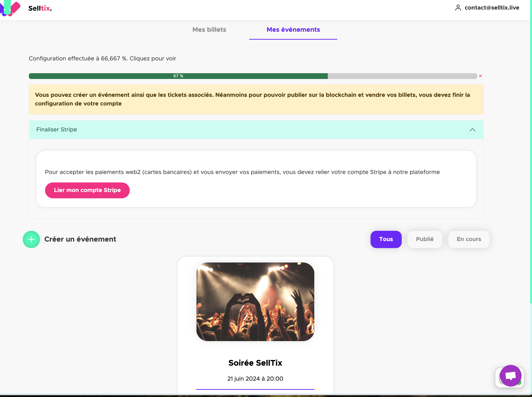532x397 pixels.
Task: Filter events by Tous
Action: 386,239
